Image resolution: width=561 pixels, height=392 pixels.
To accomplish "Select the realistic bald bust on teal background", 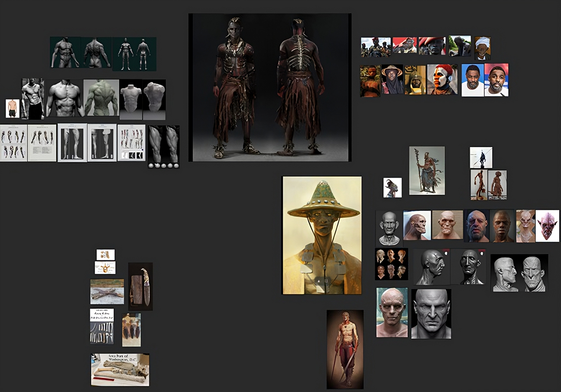I will (x=392, y=312).
